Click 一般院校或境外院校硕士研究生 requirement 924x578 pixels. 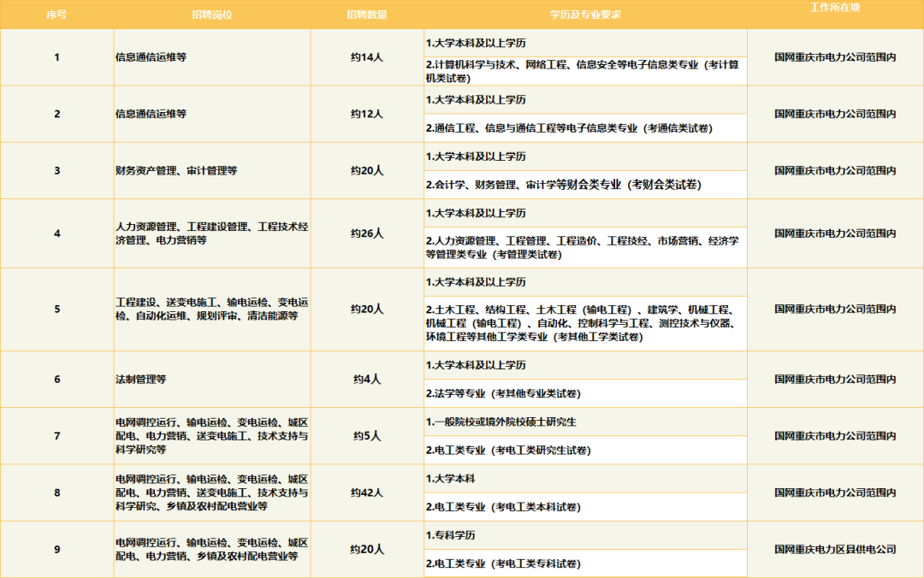(500, 422)
